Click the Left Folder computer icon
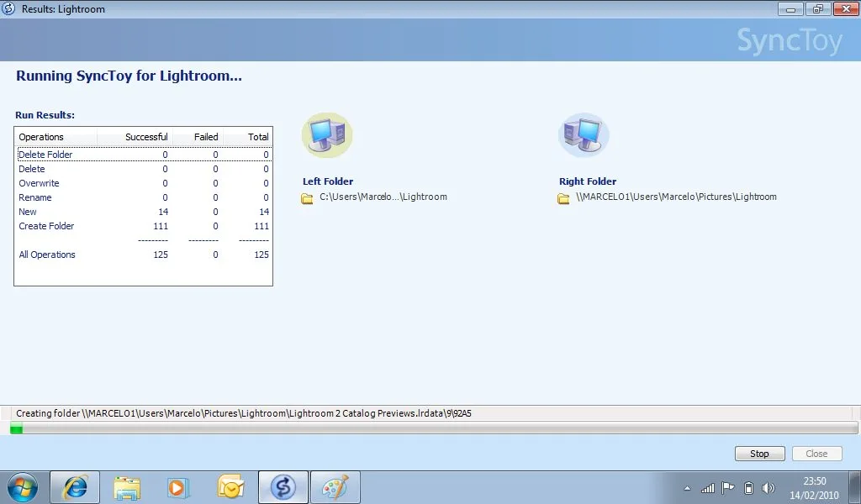The height and width of the screenshot is (504, 861). 327,135
